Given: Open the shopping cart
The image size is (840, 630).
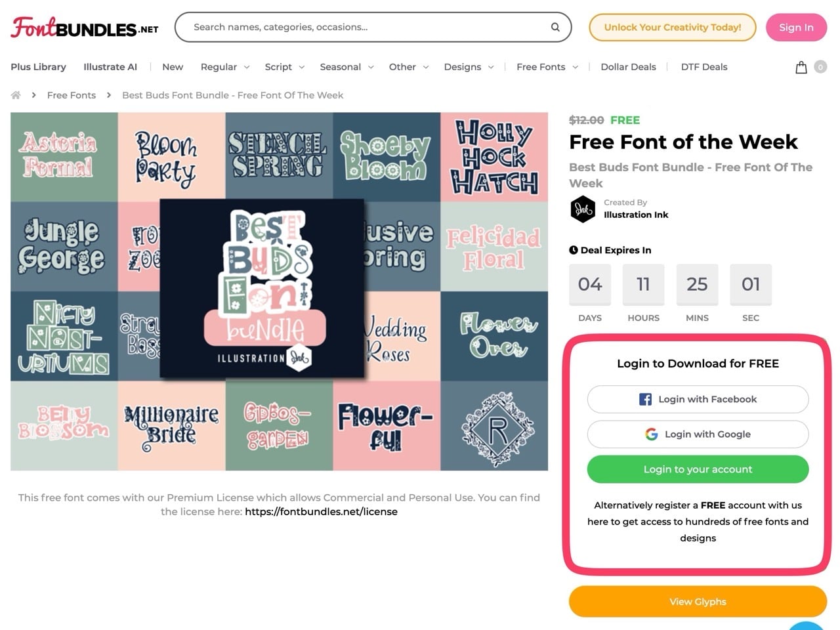Looking at the screenshot, I should click(x=801, y=66).
